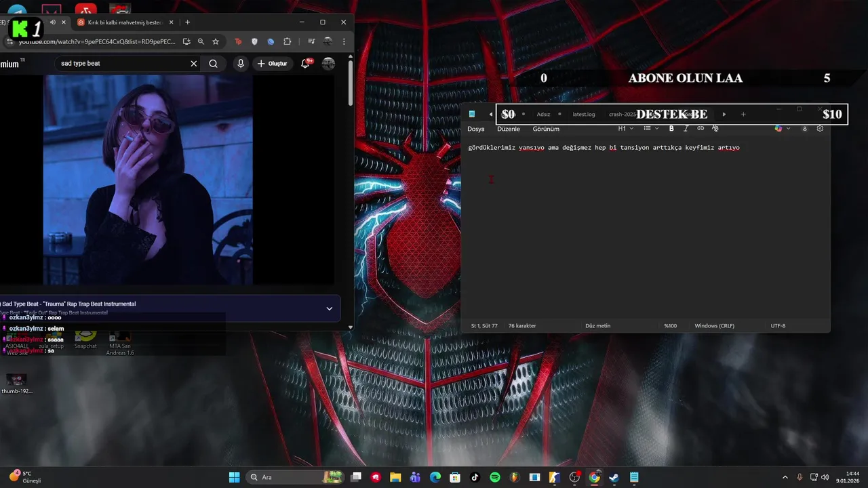Search YouTube with the magnifier button
Image resolution: width=868 pixels, height=488 pixels.
point(213,64)
